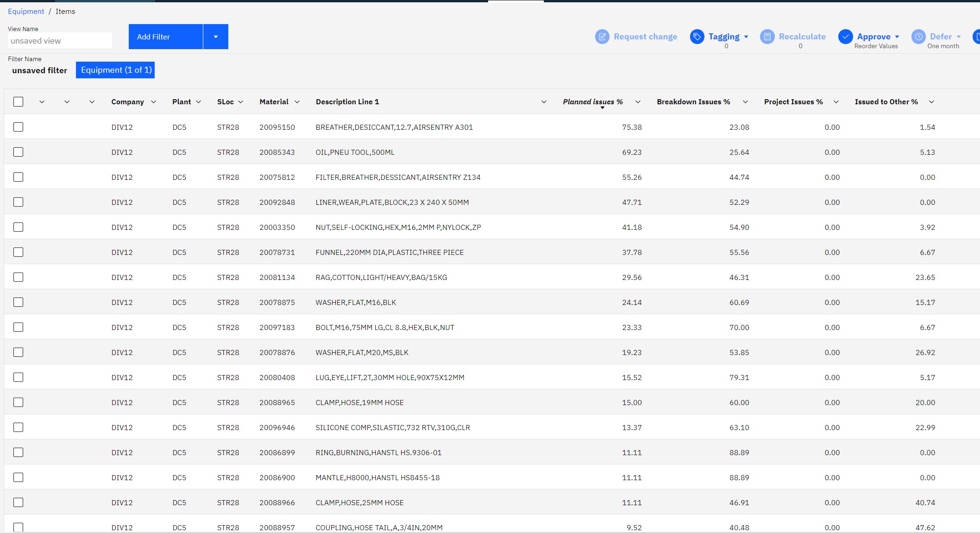Toggle the select-all header checkbox
Screen dimensions: 980x533
[x=19, y=102]
